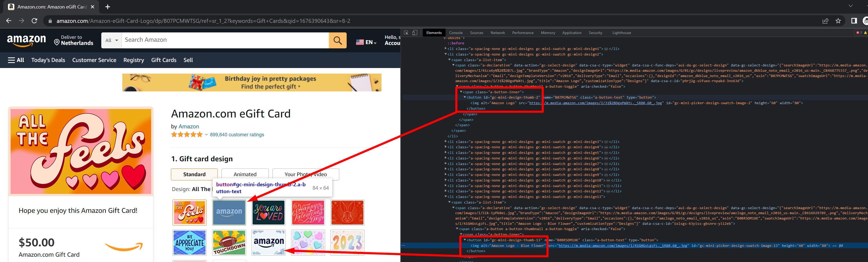Click into the Search Amazon input field
This screenshot has height=262, width=868.
click(x=225, y=40)
